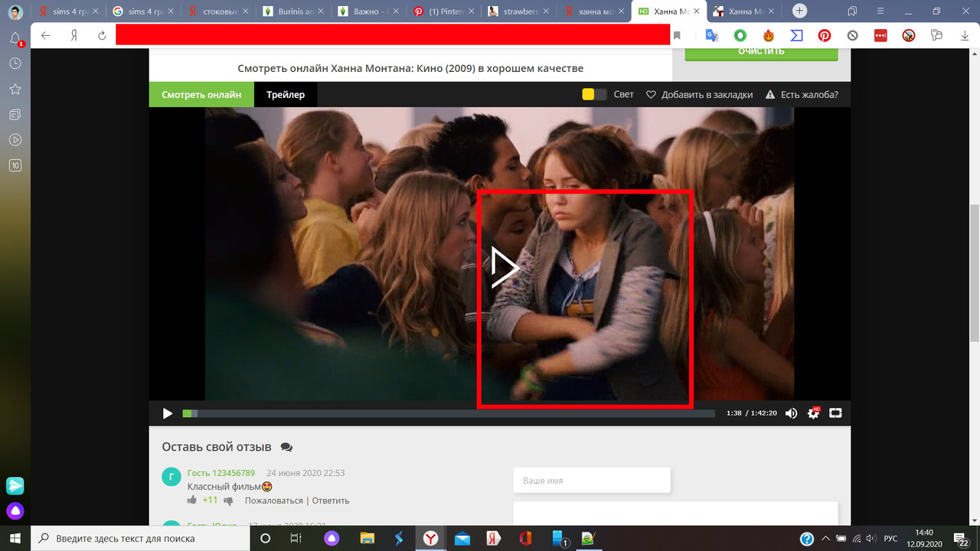Report issue via Есть жалоба?
This screenshot has height=551, width=980.
coord(802,94)
